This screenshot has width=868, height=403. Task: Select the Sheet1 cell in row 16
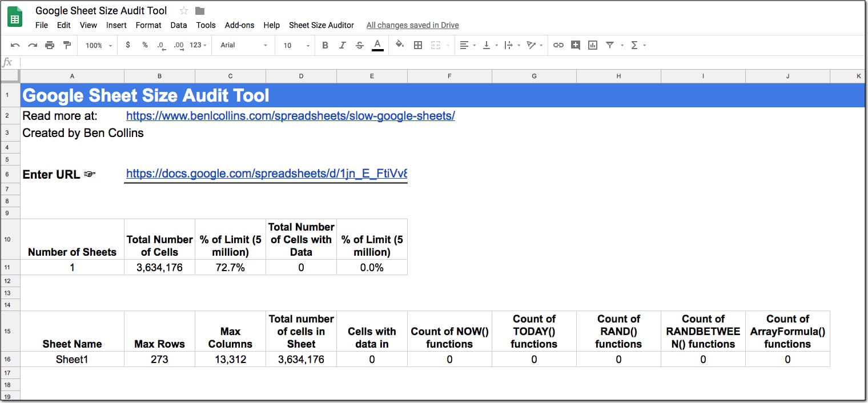[x=72, y=359]
